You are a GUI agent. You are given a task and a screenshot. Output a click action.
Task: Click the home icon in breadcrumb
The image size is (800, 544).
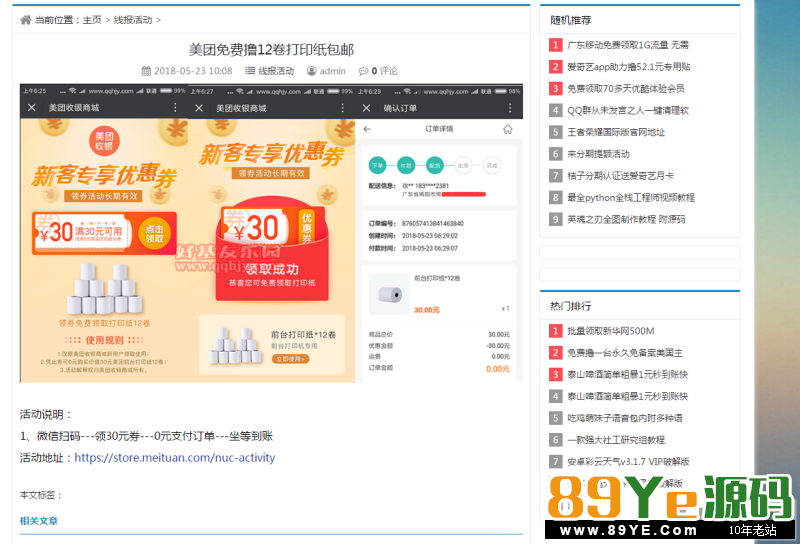click(26, 20)
